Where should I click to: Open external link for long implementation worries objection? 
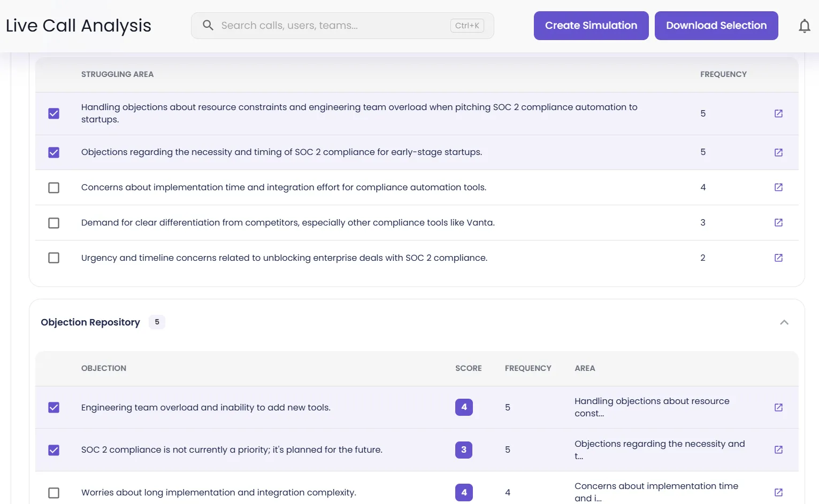pyautogui.click(x=778, y=492)
